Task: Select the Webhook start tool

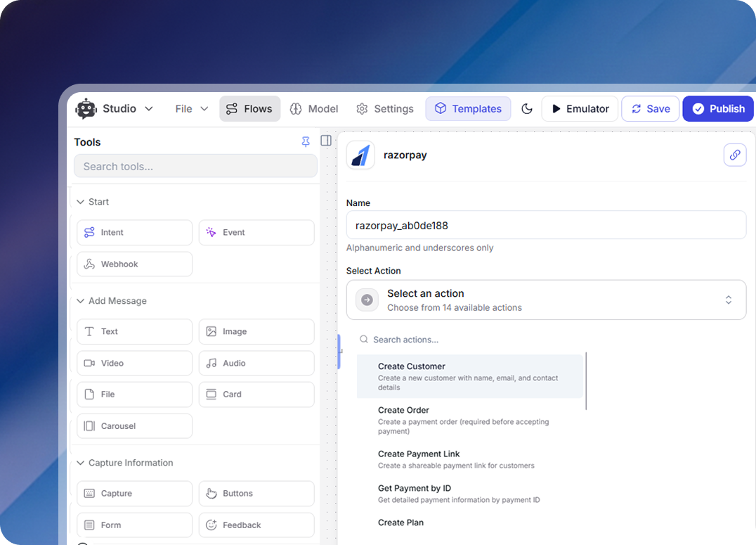Action: 134,264
